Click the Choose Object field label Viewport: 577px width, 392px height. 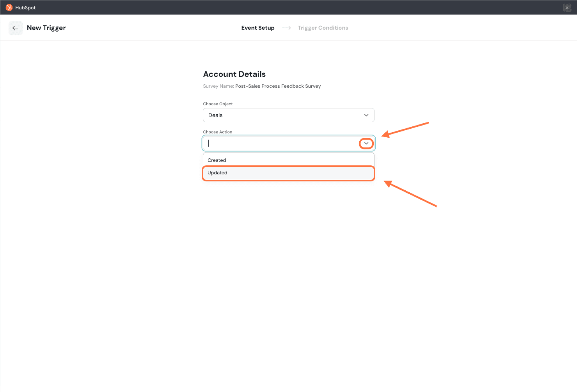(218, 104)
